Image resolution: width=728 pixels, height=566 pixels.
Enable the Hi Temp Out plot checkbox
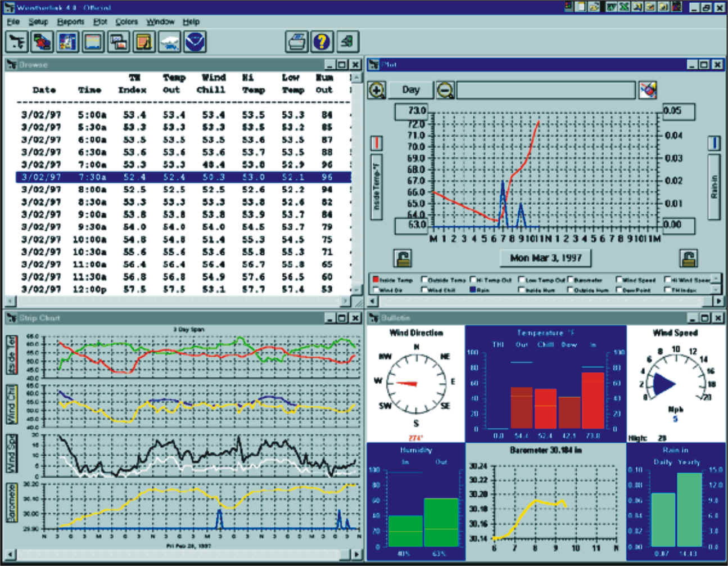coord(473,280)
